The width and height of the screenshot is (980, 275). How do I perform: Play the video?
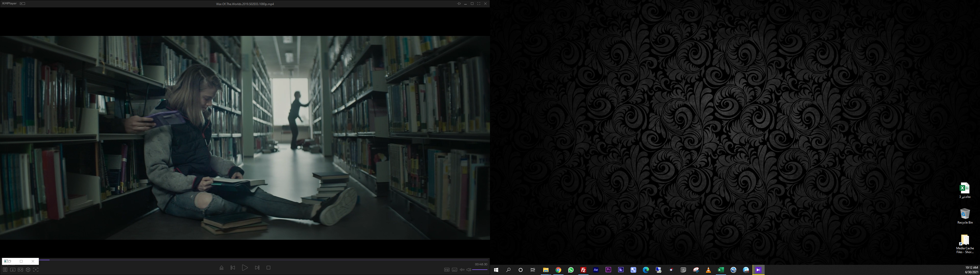tap(245, 268)
